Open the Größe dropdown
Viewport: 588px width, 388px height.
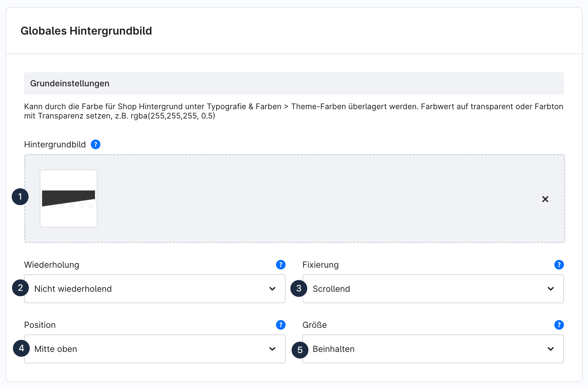point(433,349)
